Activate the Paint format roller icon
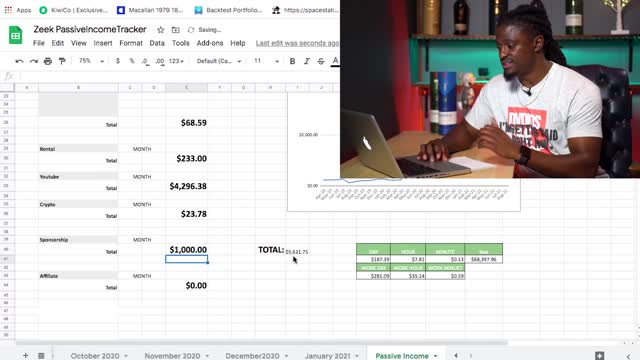The width and height of the screenshot is (640, 360). click(x=62, y=61)
